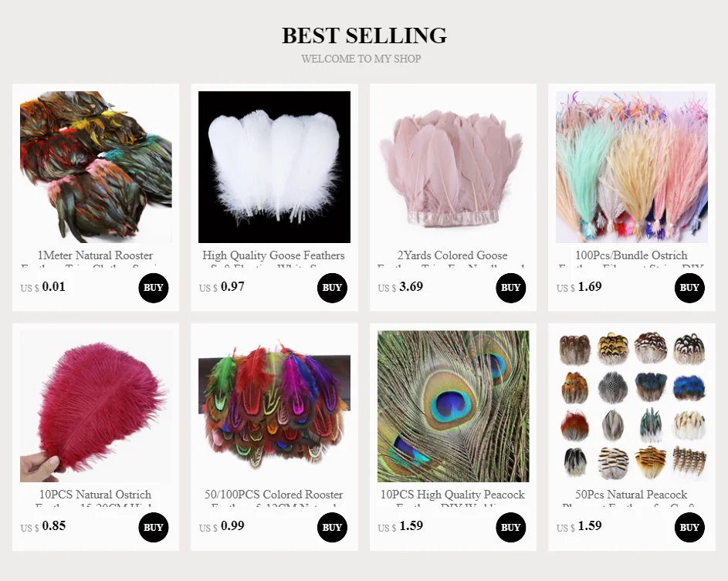The width and height of the screenshot is (728, 581).
Task: Open the 1Meter Natural Rooster title link
Action: pos(95,255)
